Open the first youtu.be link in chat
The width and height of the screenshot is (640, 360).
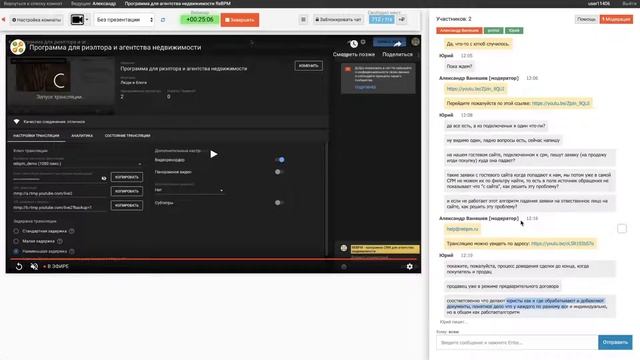(x=475, y=89)
